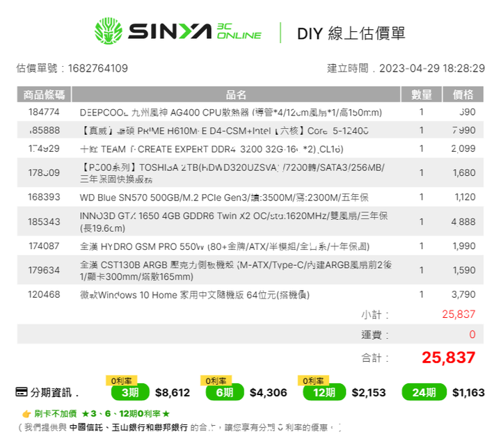Click quote number 1682764109
501x448 pixels.
pyautogui.click(x=98, y=68)
